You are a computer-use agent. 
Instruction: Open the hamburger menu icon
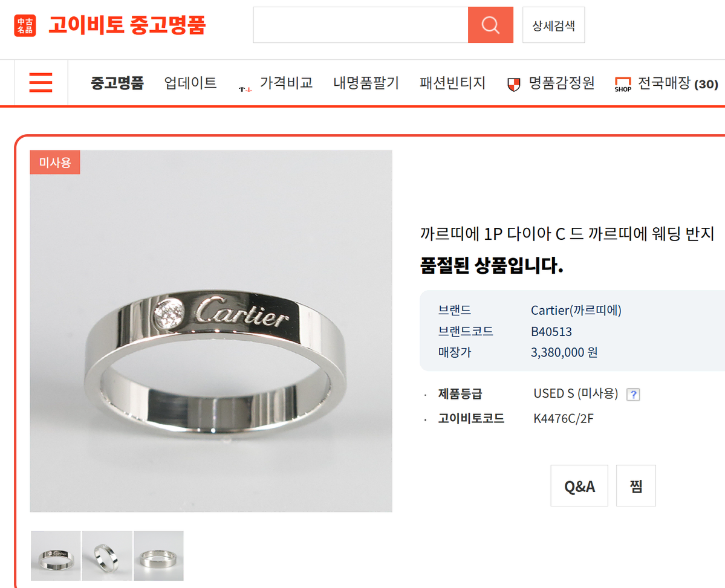click(x=41, y=83)
